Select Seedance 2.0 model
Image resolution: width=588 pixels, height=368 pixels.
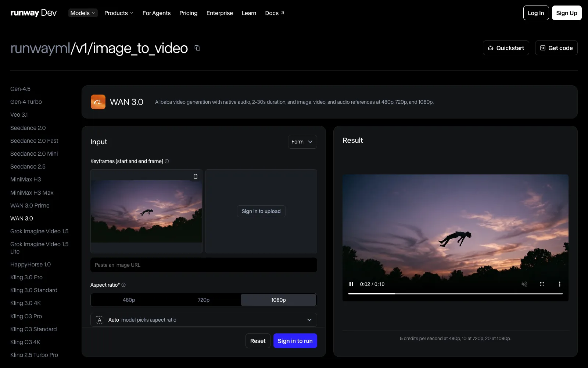click(x=28, y=128)
